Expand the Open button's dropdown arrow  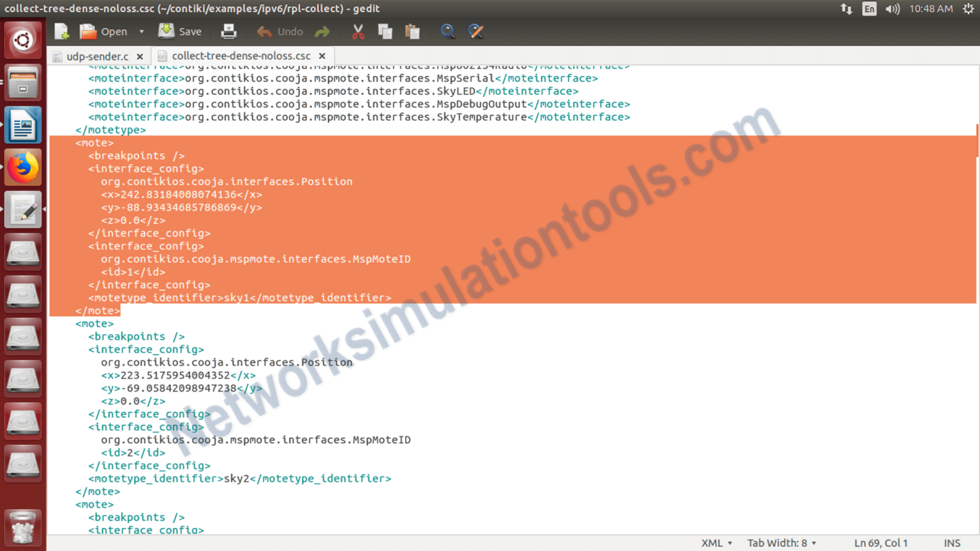[x=142, y=31]
